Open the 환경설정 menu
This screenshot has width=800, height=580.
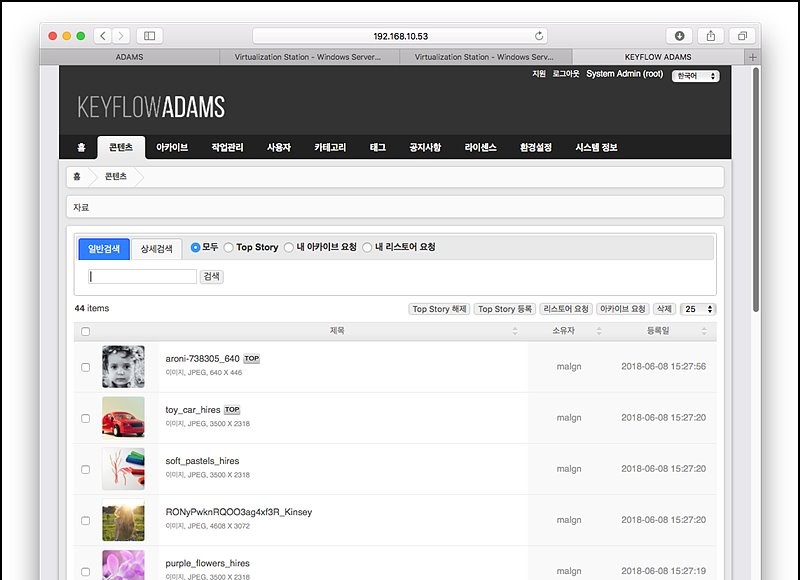point(536,147)
